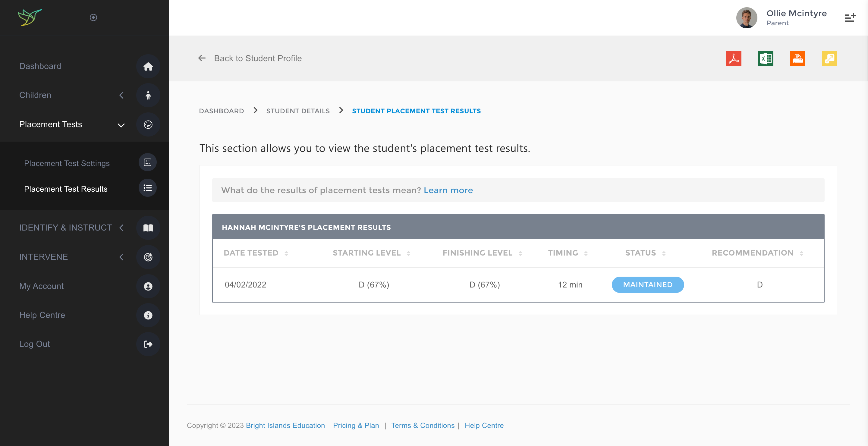Expand the Identify & Instruct section
The width and height of the screenshot is (868, 446).
(x=122, y=228)
